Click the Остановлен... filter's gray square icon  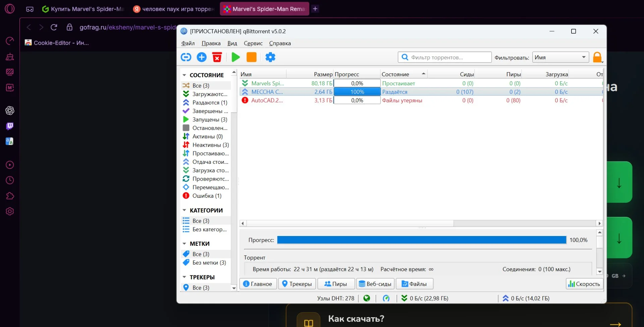pos(186,128)
